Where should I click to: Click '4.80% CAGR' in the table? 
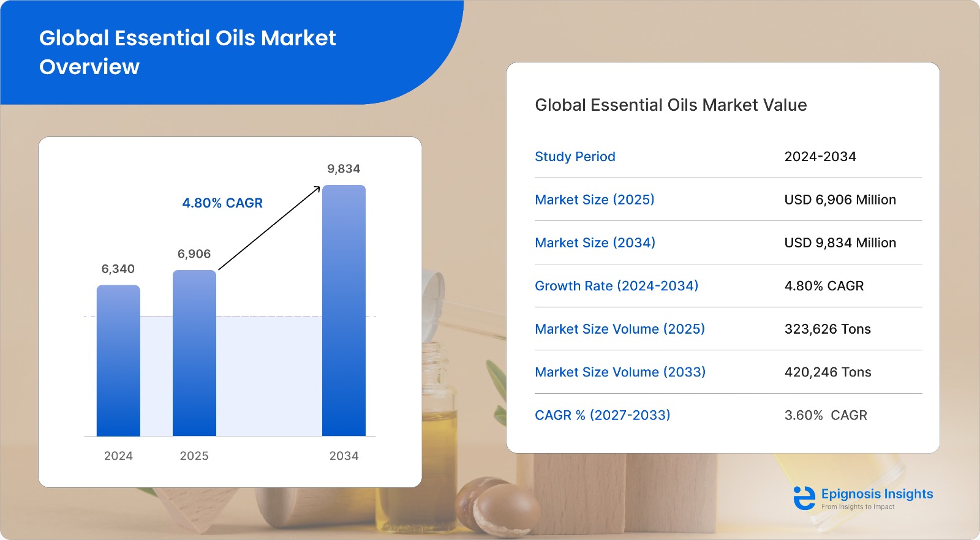point(824,286)
